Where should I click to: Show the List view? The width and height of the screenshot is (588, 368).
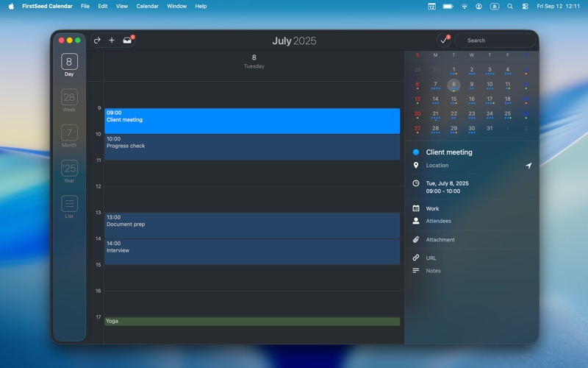[69, 204]
